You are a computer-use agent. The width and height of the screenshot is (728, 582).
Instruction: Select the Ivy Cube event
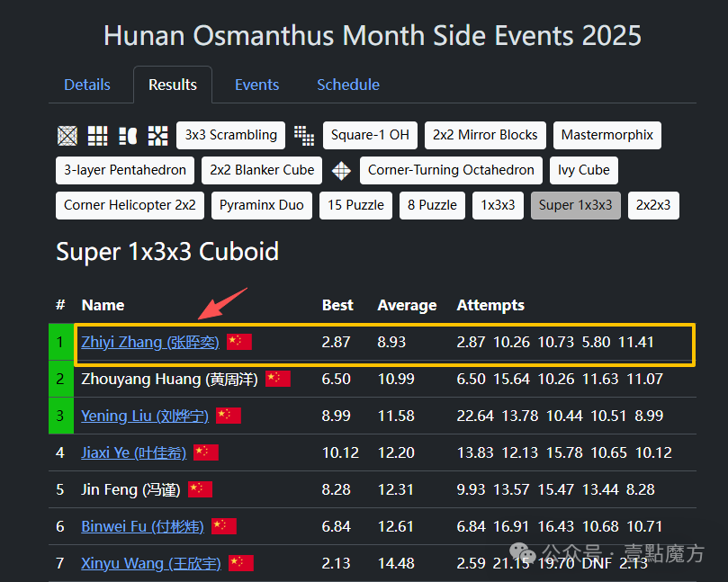click(x=583, y=170)
